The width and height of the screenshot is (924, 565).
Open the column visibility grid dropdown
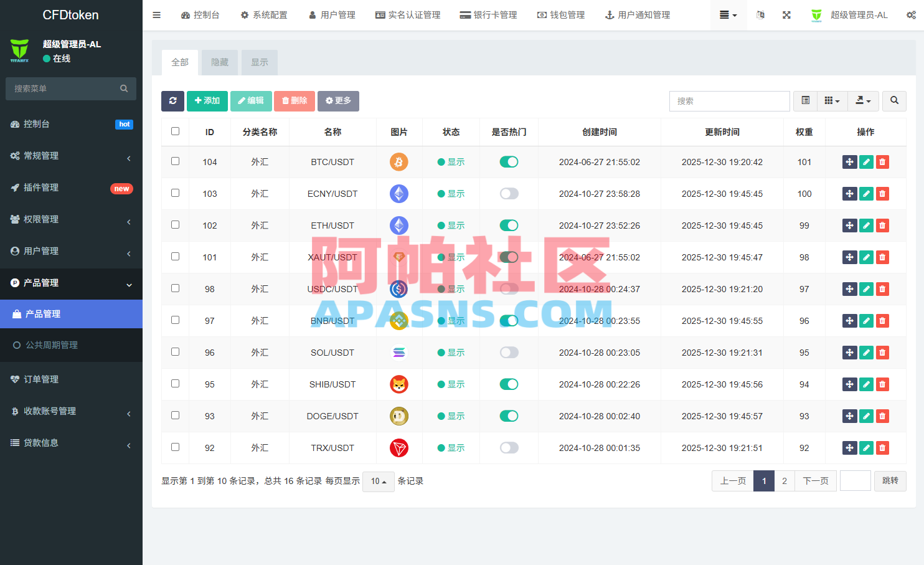832,101
